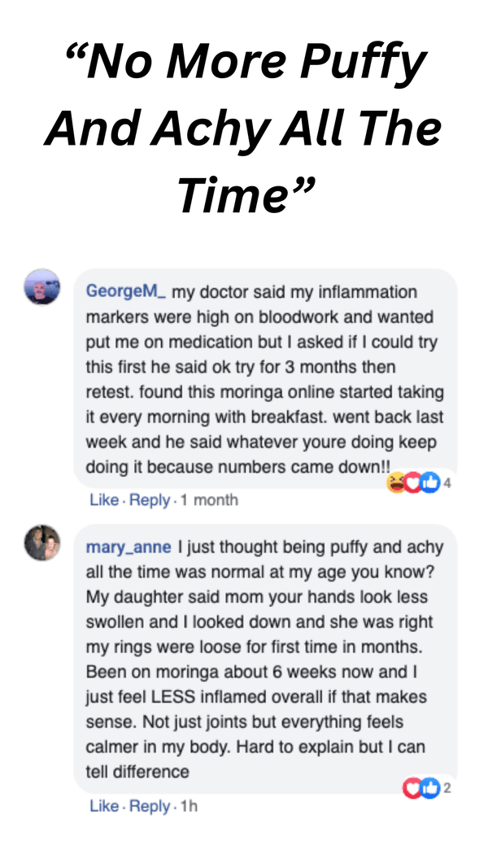
Task: Click GeorgeM_'s comment text about inflammation markers
Action: 264,379
